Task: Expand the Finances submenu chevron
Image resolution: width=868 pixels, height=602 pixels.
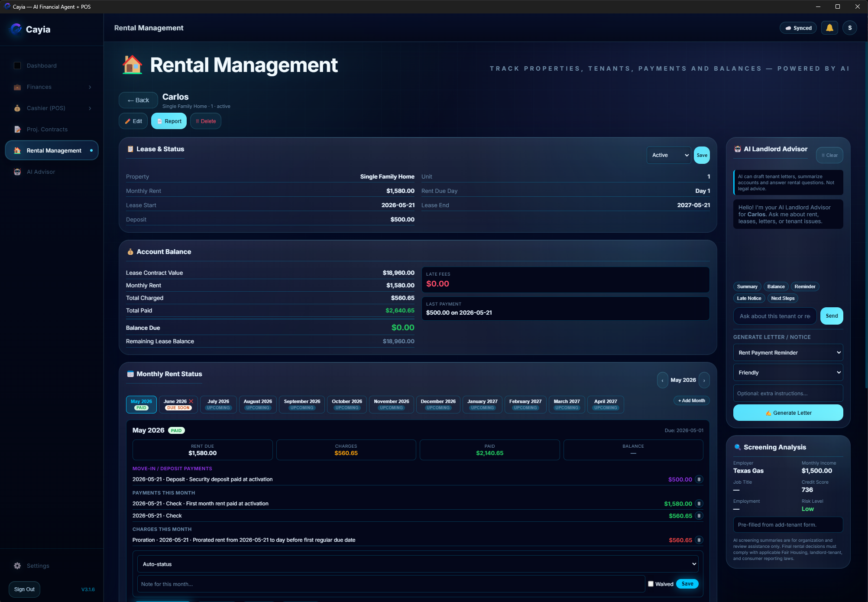Action: point(90,87)
